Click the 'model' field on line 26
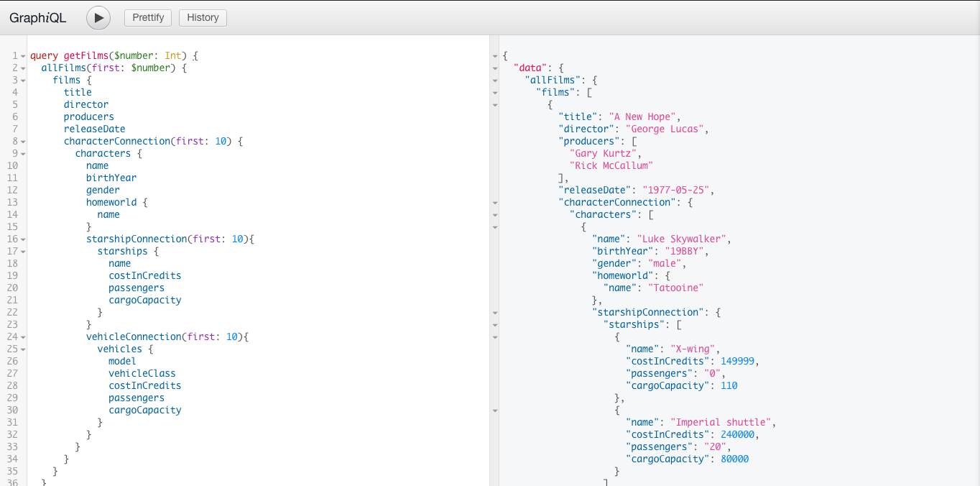This screenshot has height=486, width=980. click(x=122, y=361)
